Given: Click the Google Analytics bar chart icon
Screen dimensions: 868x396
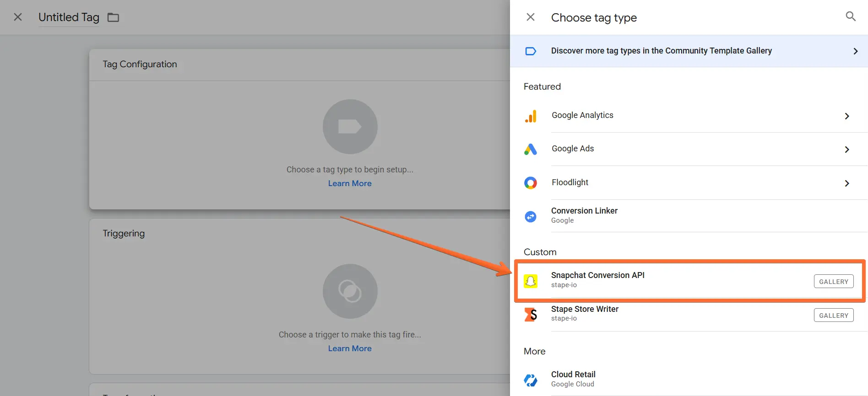Looking at the screenshot, I should tap(531, 116).
